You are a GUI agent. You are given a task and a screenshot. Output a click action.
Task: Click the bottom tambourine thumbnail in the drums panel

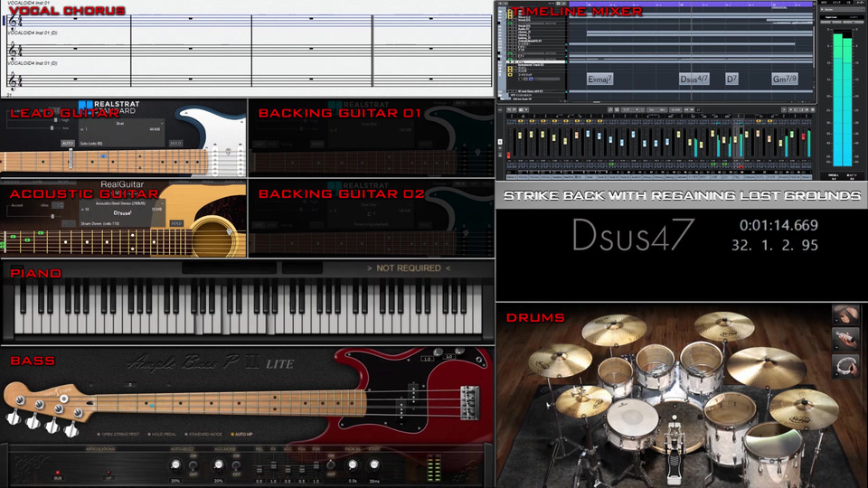(x=845, y=366)
